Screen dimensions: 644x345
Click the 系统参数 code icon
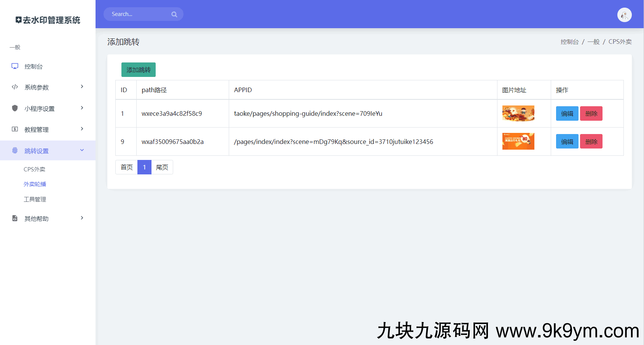15,87
